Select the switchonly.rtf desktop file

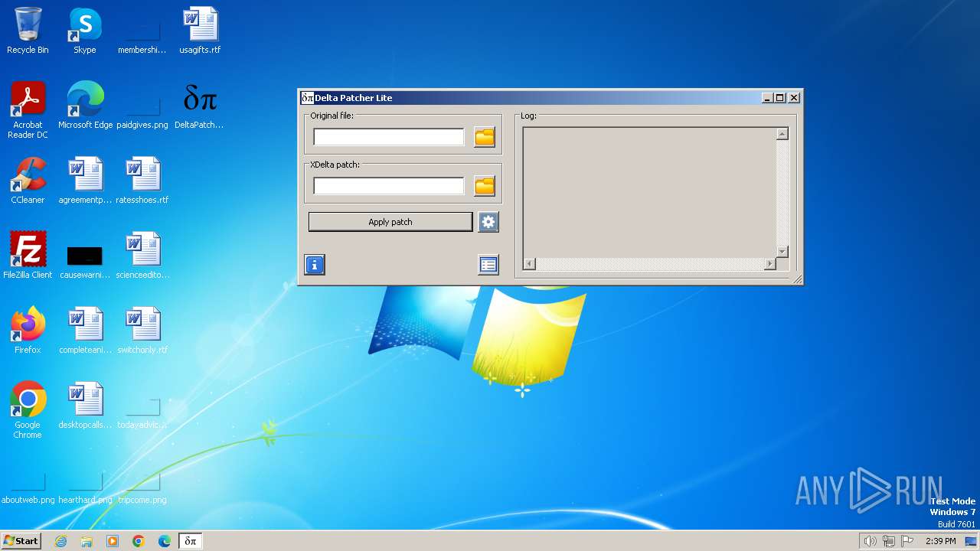[x=142, y=331]
